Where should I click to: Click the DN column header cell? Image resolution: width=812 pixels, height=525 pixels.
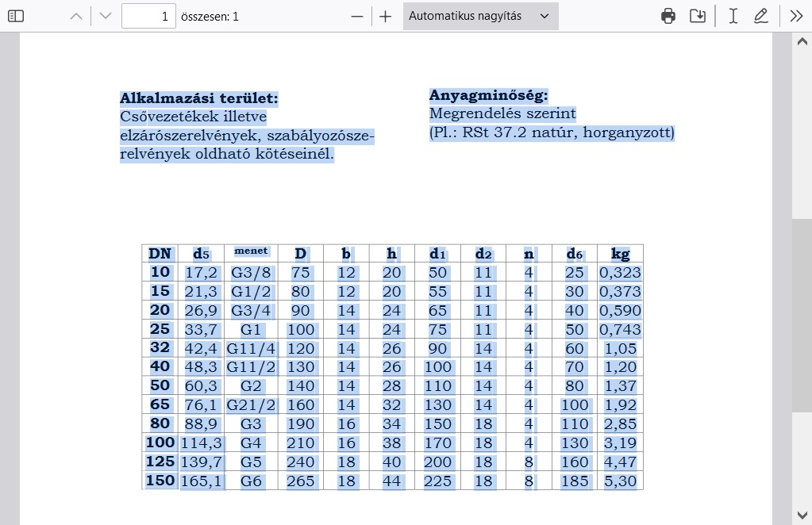(x=160, y=254)
